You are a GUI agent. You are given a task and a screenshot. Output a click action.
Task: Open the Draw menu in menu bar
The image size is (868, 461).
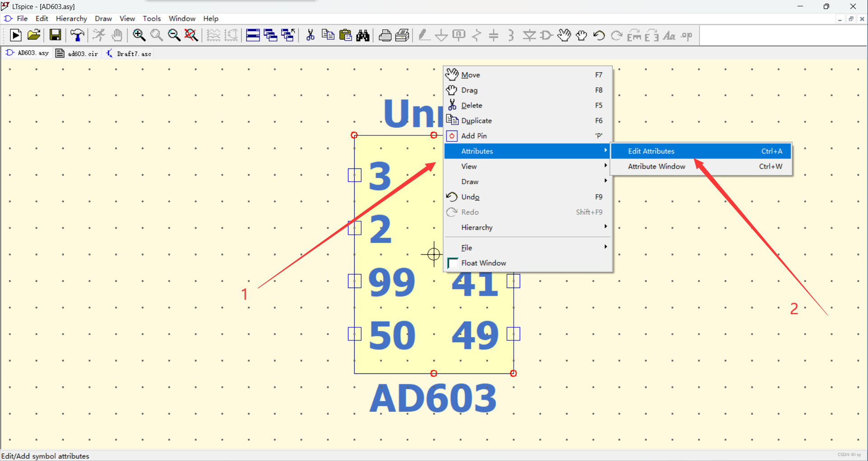[x=103, y=19]
